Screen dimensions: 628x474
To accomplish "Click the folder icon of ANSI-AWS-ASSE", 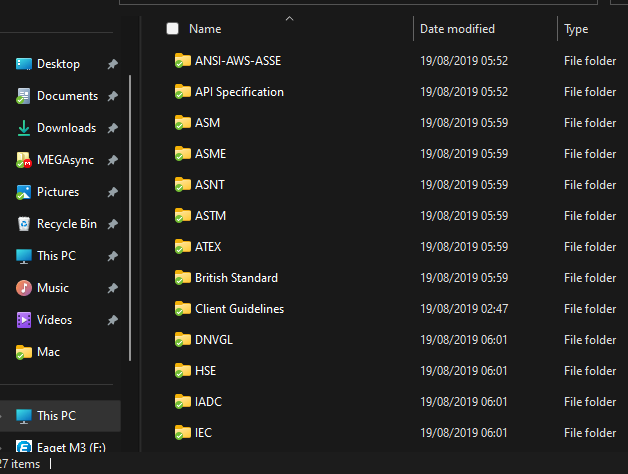I will click(183, 61).
